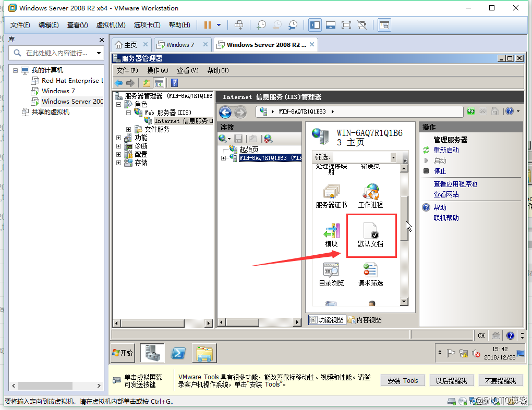Screen dimensions: 532x410
Task: Open the 工作进程 feature icon
Action: 370,196
